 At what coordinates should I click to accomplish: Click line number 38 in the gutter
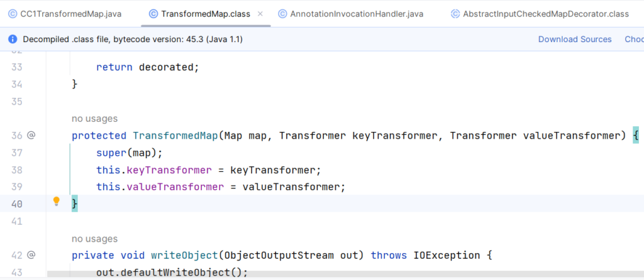pyautogui.click(x=17, y=170)
